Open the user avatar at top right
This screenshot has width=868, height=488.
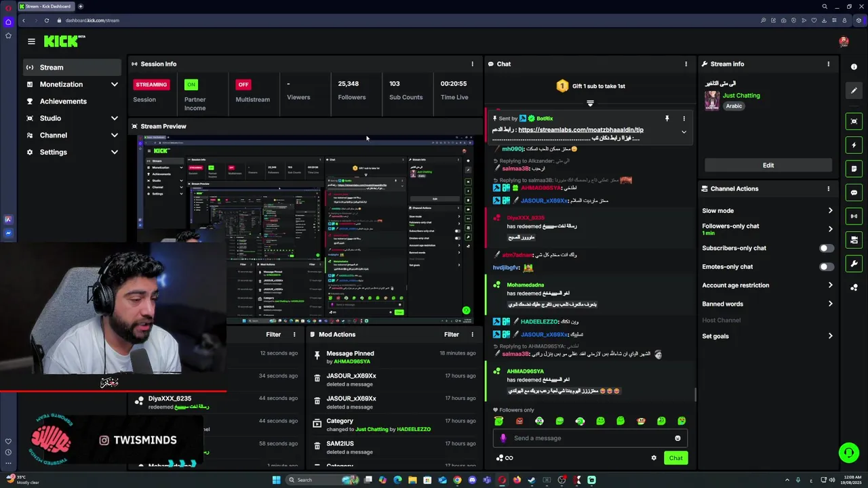coord(844,41)
